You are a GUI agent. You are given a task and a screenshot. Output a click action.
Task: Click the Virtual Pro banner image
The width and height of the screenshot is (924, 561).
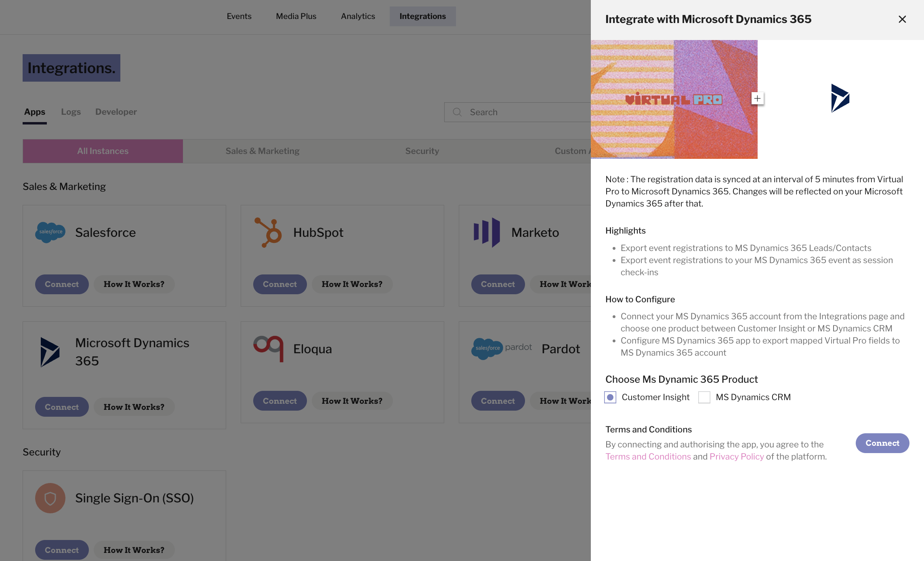(674, 99)
